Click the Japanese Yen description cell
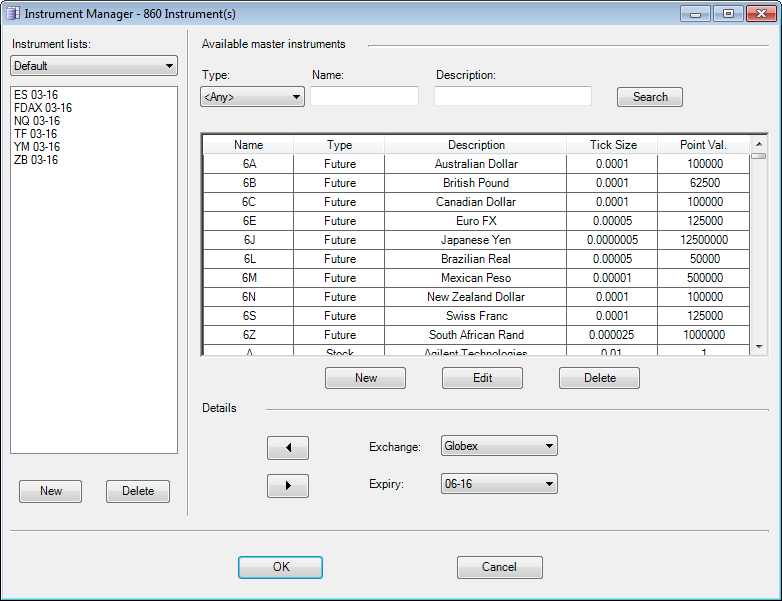 pos(476,240)
